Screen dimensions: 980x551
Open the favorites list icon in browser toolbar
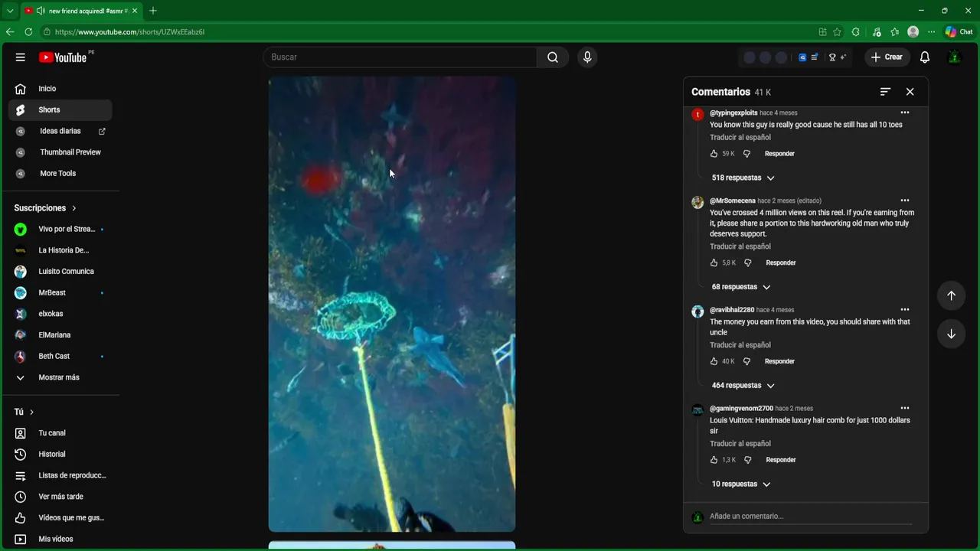coord(894,32)
